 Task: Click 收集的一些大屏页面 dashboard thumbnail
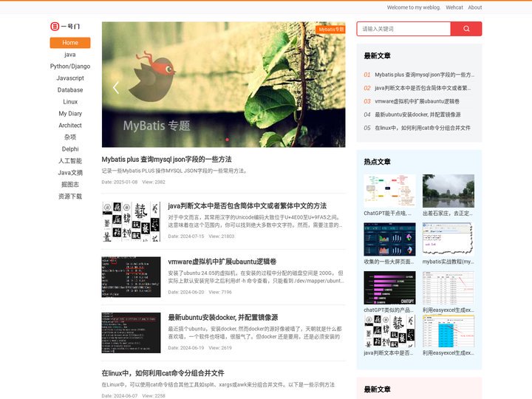[x=389, y=239]
